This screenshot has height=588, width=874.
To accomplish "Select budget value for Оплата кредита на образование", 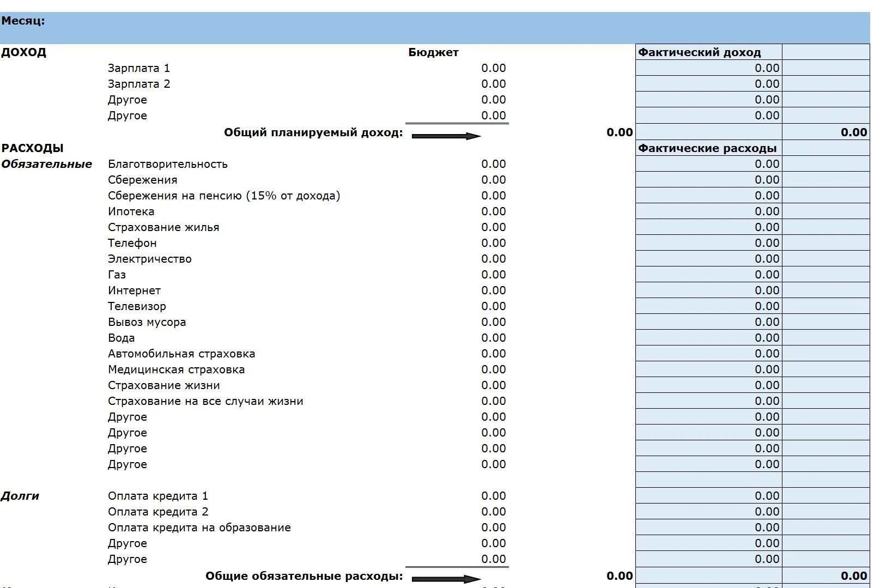I will pyautogui.click(x=494, y=528).
